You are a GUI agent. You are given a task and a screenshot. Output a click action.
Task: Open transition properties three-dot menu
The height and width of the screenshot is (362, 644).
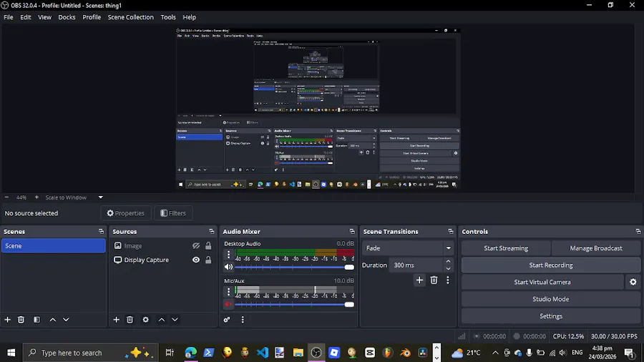pos(448,280)
